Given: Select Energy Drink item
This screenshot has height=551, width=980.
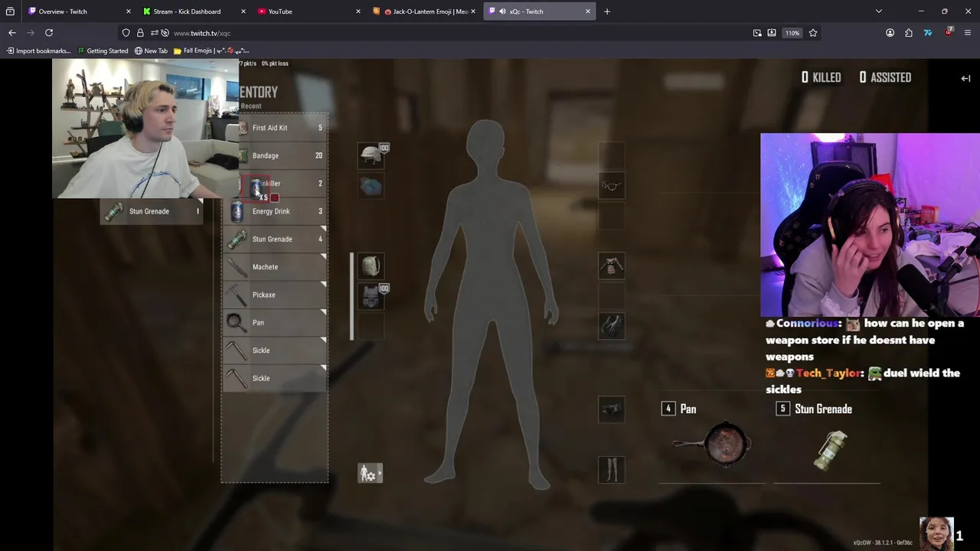Looking at the screenshot, I should pos(276,211).
